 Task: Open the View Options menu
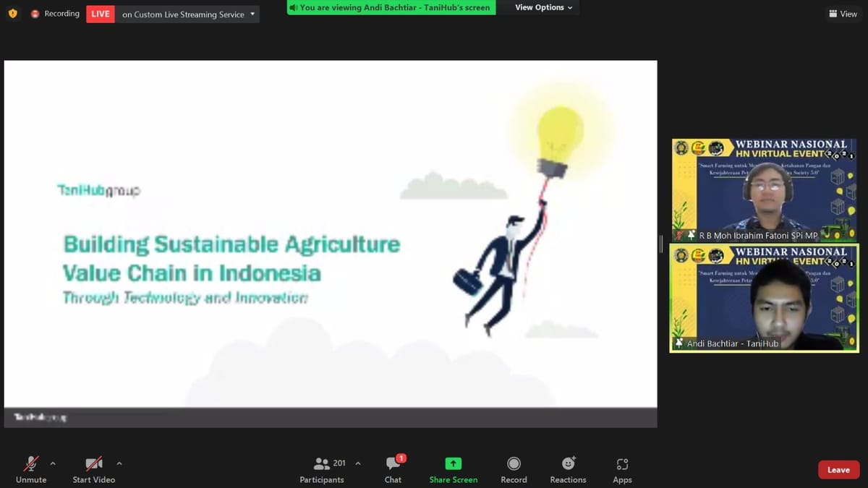(543, 7)
